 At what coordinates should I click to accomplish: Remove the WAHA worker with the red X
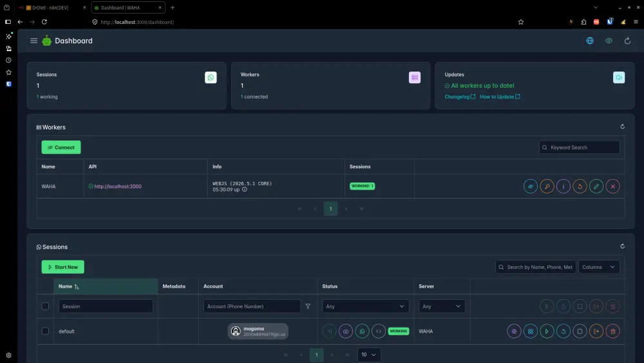[612, 186]
